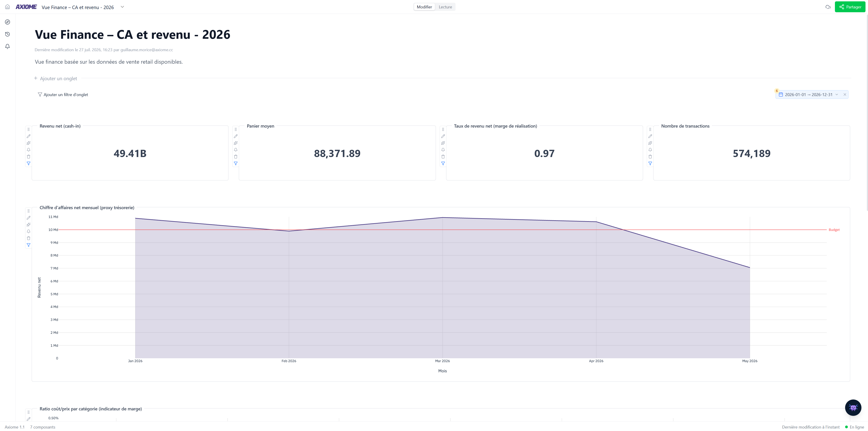Open AI sparkle for Chiffre d'affaires chart
The width and height of the screenshot is (868, 431).
[x=28, y=224]
